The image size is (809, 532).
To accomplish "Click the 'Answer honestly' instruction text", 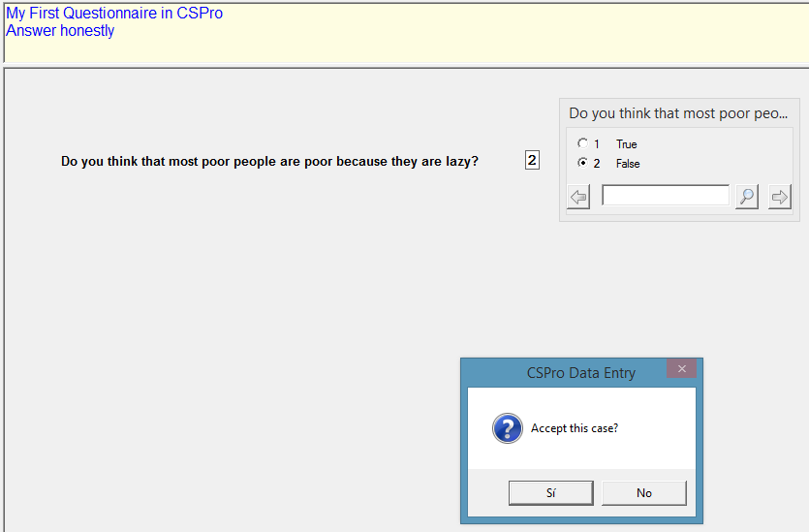I will pos(60,31).
